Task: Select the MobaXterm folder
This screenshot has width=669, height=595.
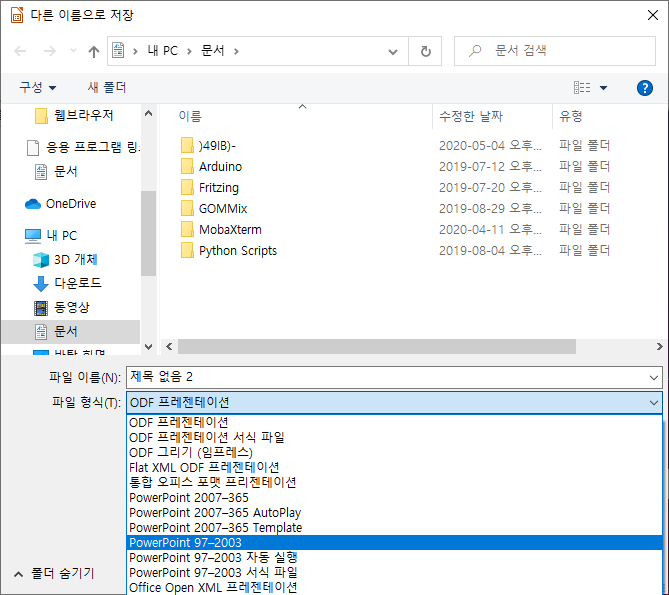Action: 221,229
